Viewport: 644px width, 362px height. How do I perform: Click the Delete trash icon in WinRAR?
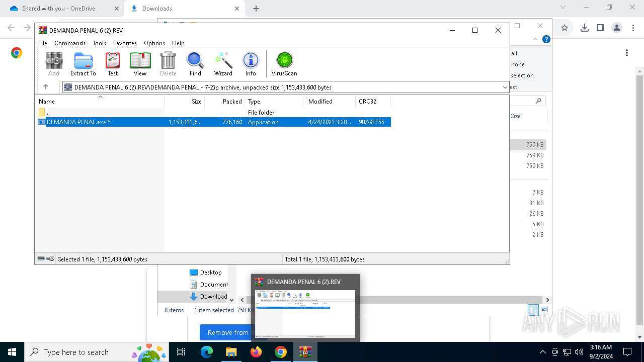(168, 64)
